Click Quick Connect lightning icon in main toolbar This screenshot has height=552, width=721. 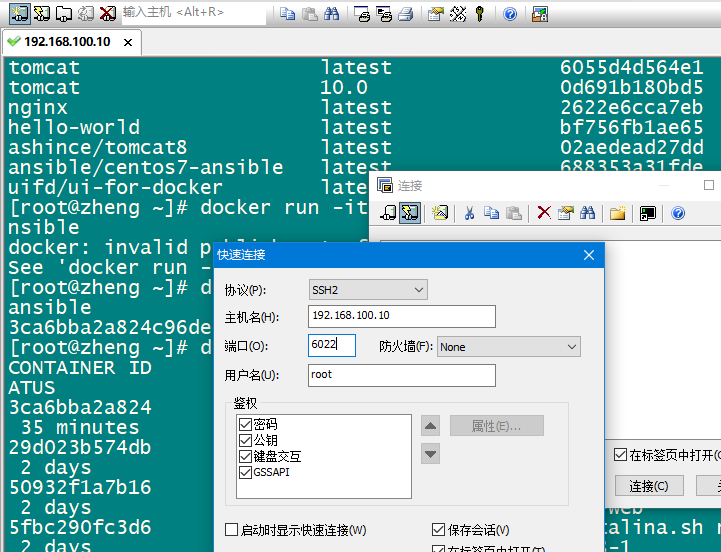[41, 14]
